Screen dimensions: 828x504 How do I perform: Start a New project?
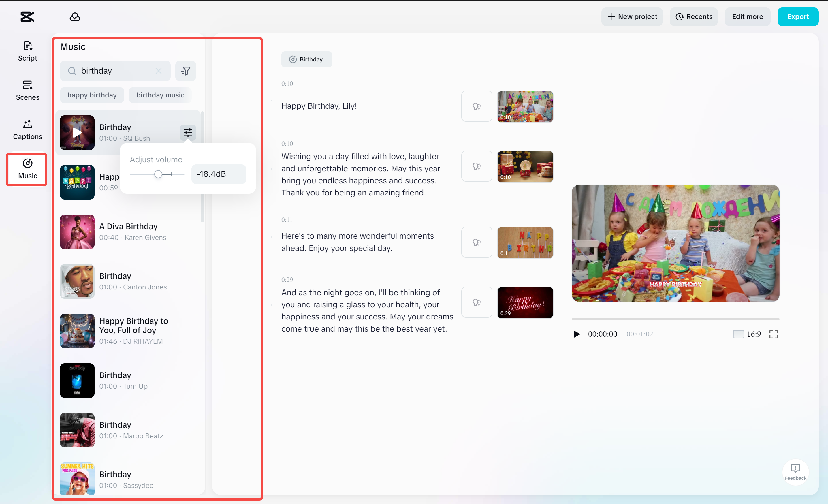pyautogui.click(x=632, y=16)
